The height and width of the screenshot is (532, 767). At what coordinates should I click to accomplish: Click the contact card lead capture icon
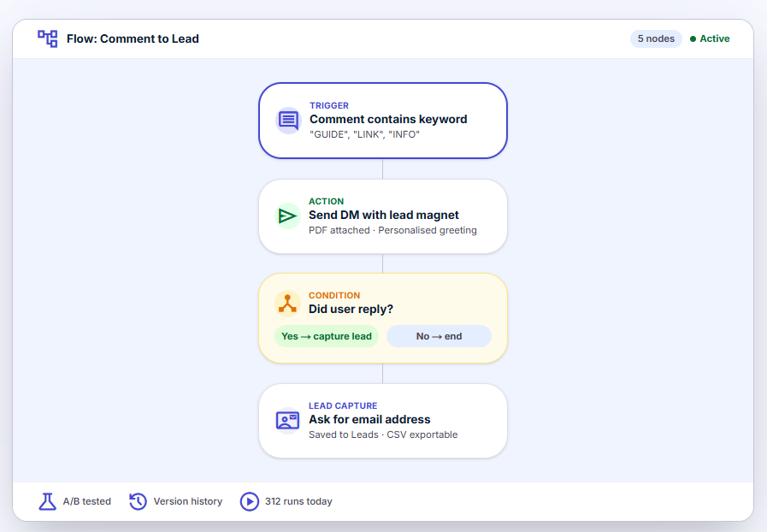(287, 421)
